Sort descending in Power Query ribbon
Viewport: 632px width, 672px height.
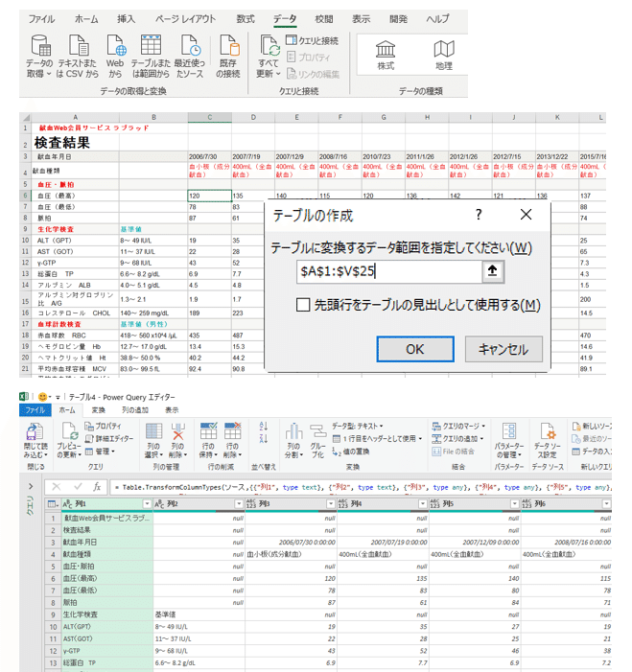tap(264, 439)
